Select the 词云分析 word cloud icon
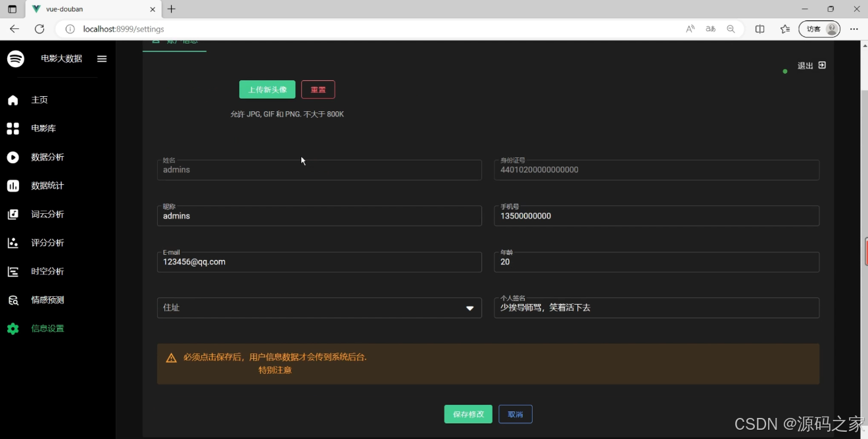Image resolution: width=868 pixels, height=439 pixels. pyautogui.click(x=12, y=214)
